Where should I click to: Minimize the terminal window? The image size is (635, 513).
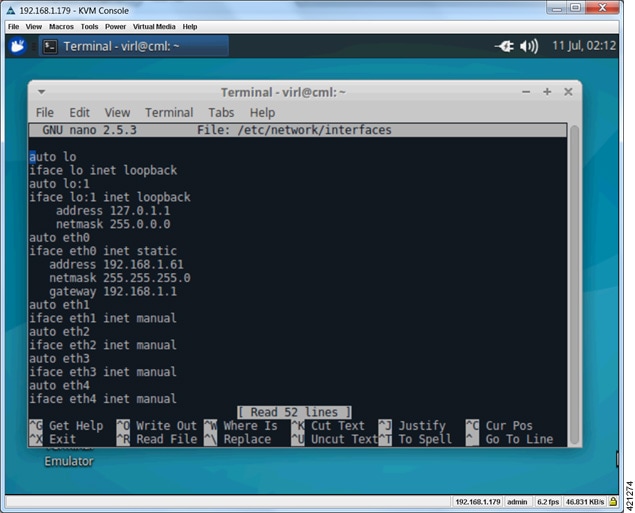tap(526, 92)
